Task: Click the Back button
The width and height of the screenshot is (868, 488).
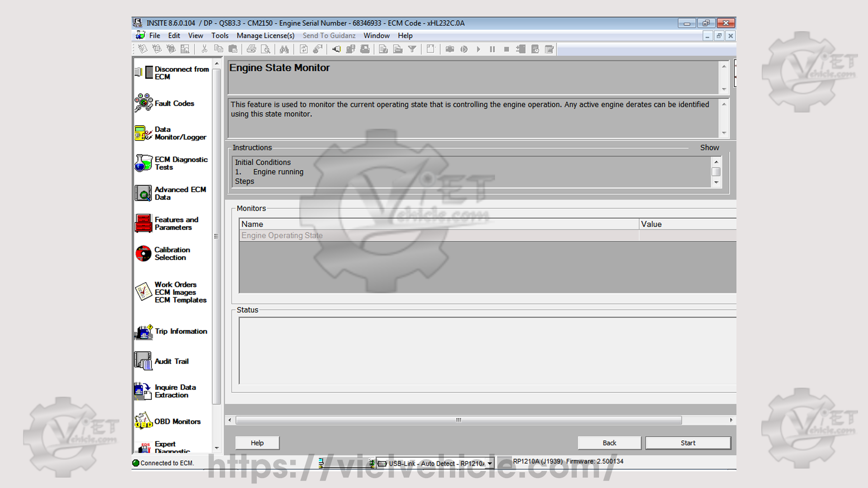Action: (x=609, y=443)
